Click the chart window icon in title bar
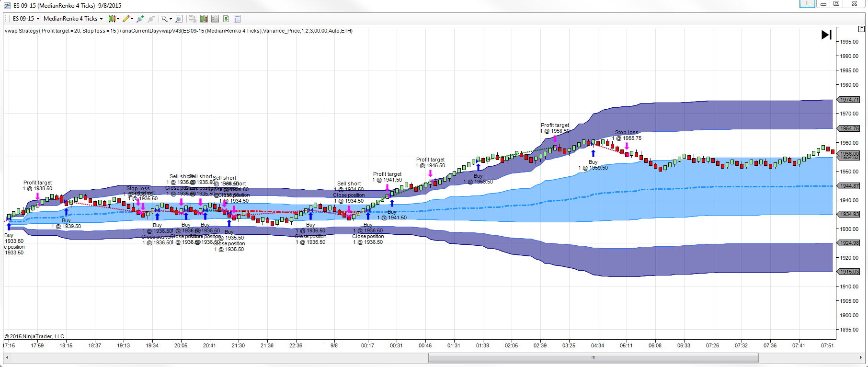The width and height of the screenshot is (868, 367). pyautogui.click(x=7, y=5)
